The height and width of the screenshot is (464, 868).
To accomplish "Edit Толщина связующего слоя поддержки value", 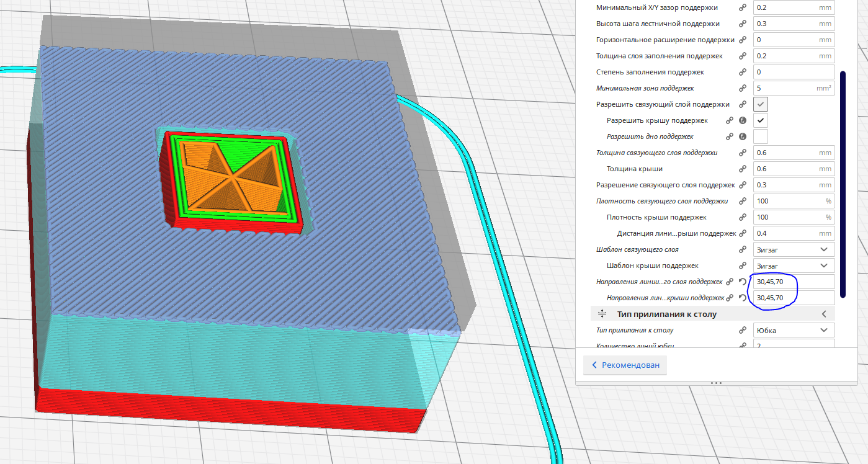I will tap(794, 153).
